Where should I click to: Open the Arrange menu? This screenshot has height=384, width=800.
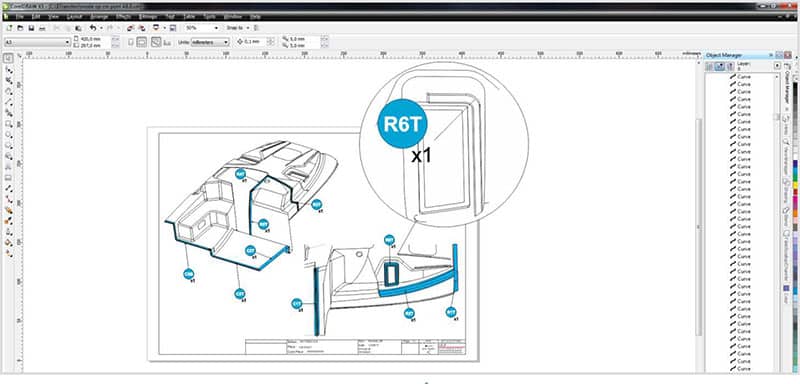98,17
